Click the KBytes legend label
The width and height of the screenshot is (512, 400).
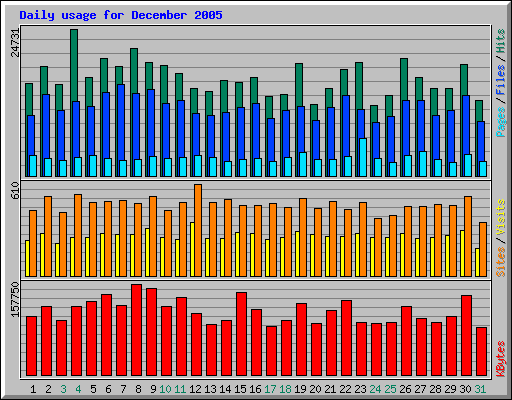point(501,359)
